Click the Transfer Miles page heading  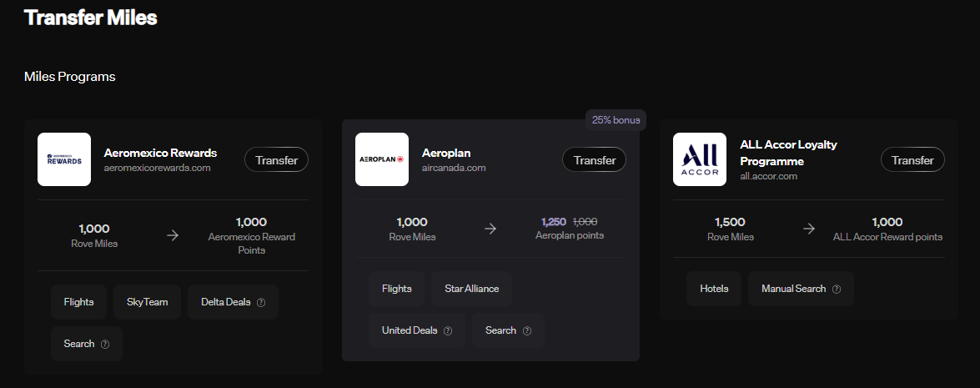point(91,18)
